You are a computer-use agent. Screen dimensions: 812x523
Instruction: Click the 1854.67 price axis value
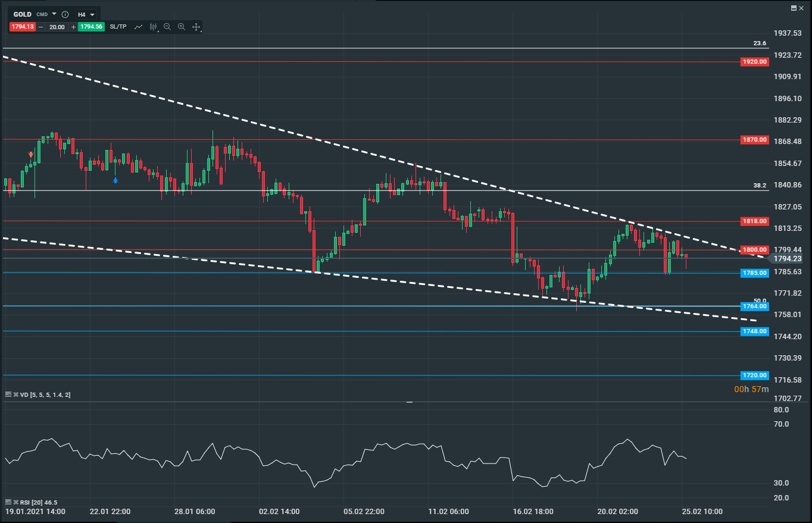pyautogui.click(x=788, y=163)
